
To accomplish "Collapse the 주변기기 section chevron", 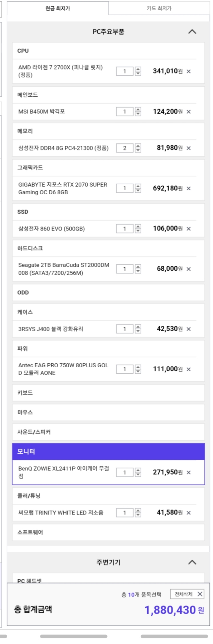I will coord(192,562).
